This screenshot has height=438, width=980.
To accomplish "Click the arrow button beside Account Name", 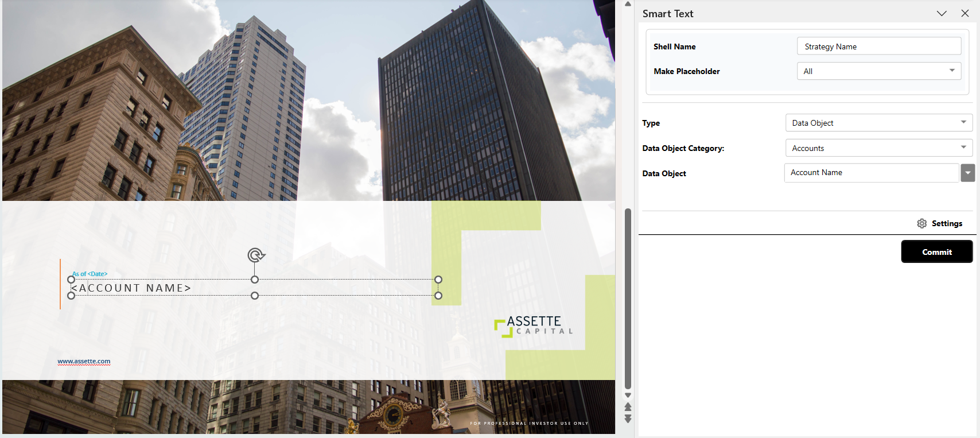I will (x=968, y=173).
